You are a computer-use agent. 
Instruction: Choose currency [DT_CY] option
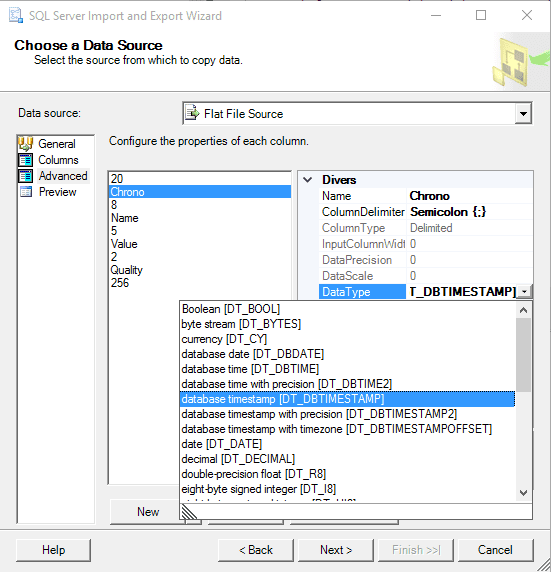point(347,339)
